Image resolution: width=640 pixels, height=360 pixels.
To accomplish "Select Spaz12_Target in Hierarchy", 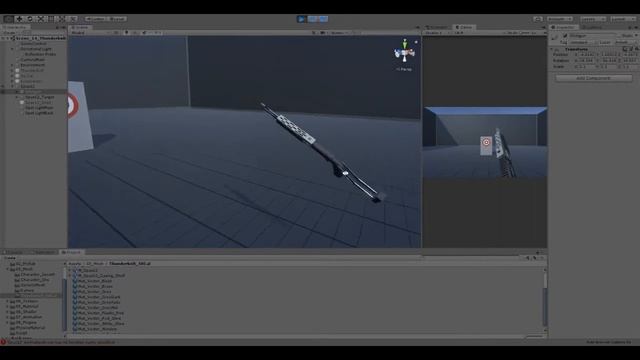I will point(40,97).
